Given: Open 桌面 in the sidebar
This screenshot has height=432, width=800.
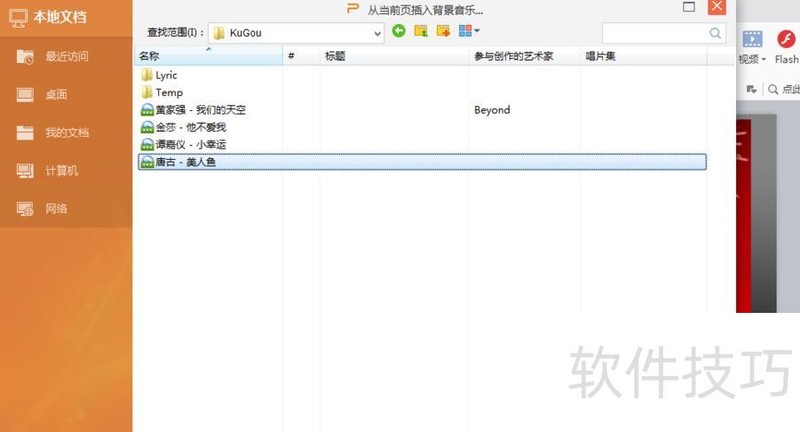Looking at the screenshot, I should [66, 94].
